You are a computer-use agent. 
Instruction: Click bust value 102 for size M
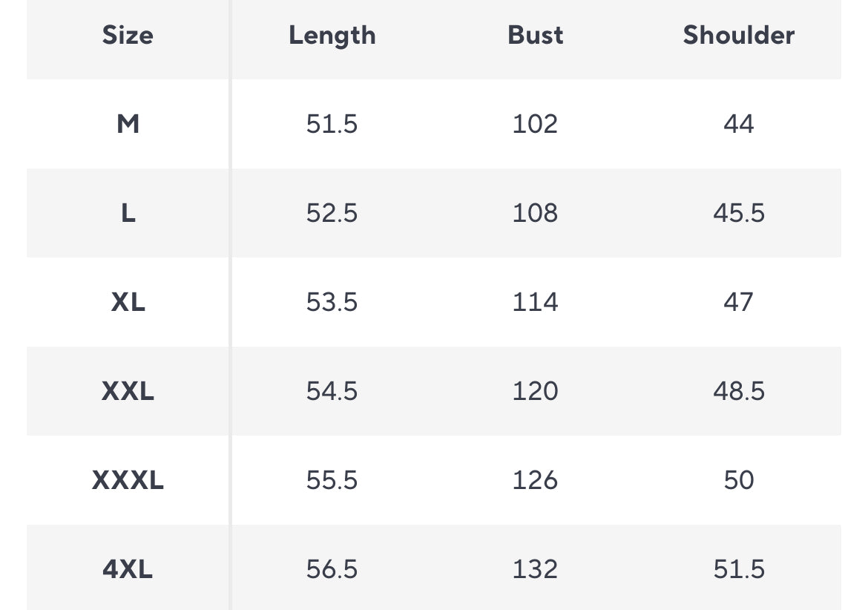click(x=535, y=124)
